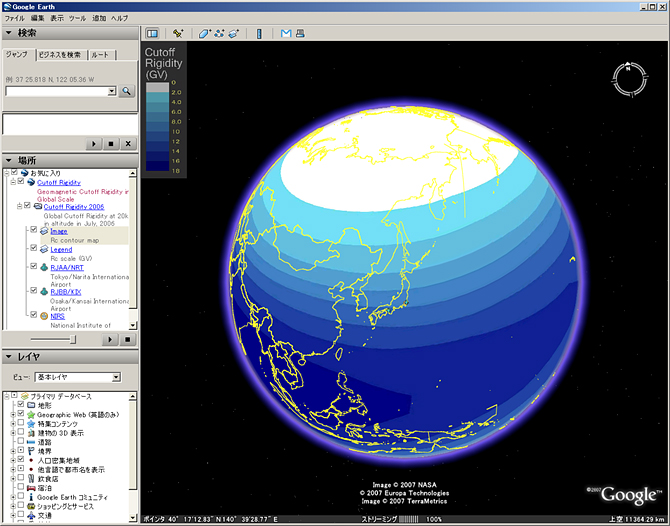Screen dimensions: 670x526
Task: Click the 18 GV dark legend swatch
Action: coord(157,168)
